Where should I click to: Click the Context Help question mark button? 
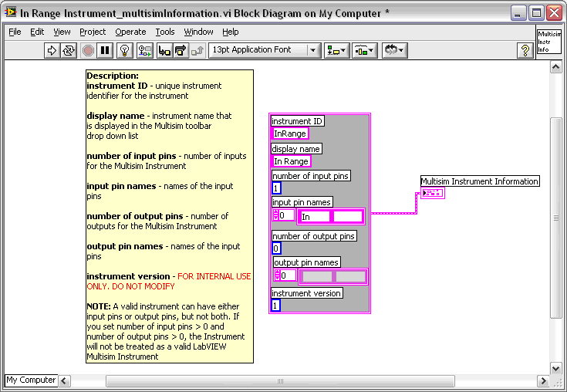pos(525,50)
